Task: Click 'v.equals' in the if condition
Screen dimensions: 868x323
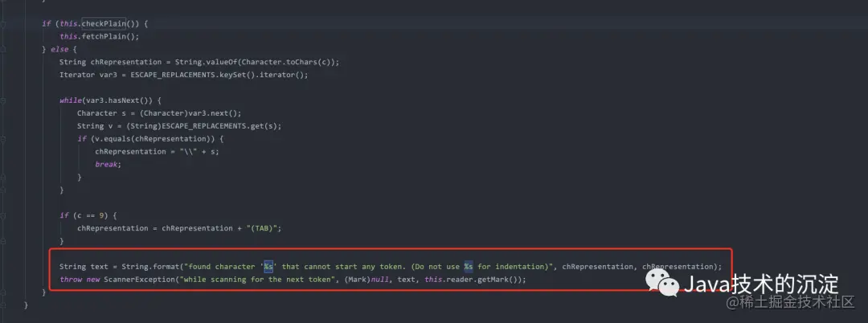Action: point(110,139)
